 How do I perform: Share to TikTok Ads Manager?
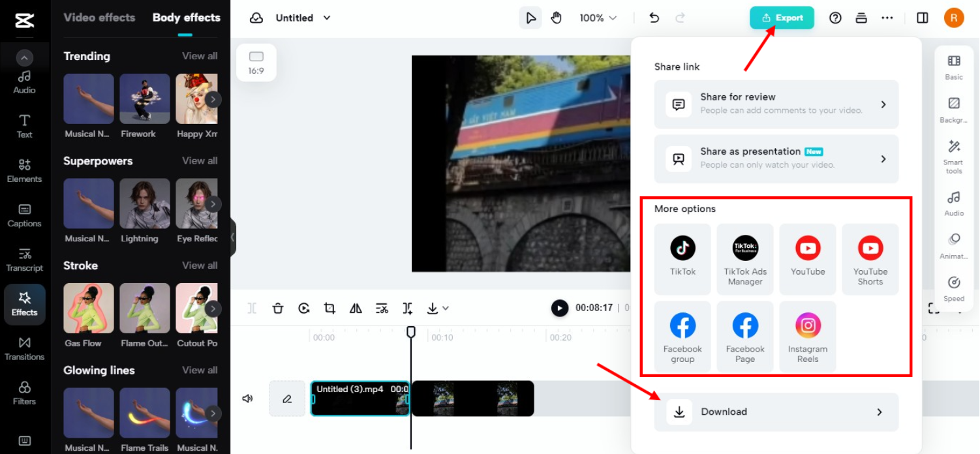[x=745, y=259]
